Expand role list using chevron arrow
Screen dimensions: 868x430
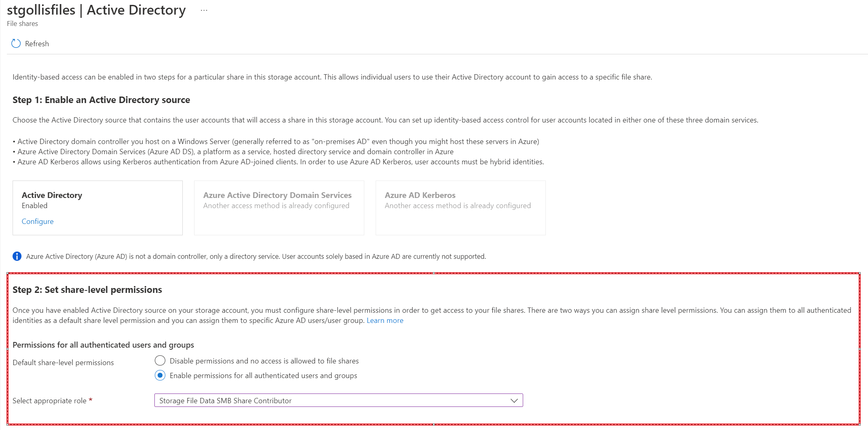(514, 400)
